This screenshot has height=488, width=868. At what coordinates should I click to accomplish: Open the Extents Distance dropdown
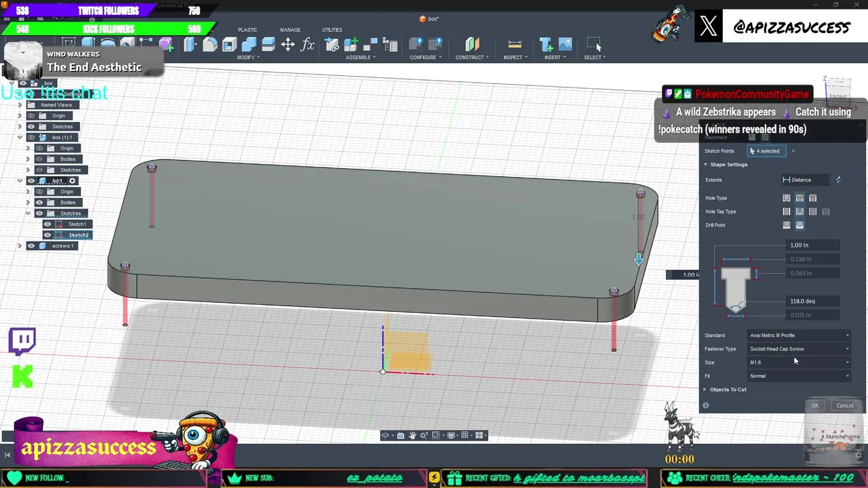click(x=805, y=180)
